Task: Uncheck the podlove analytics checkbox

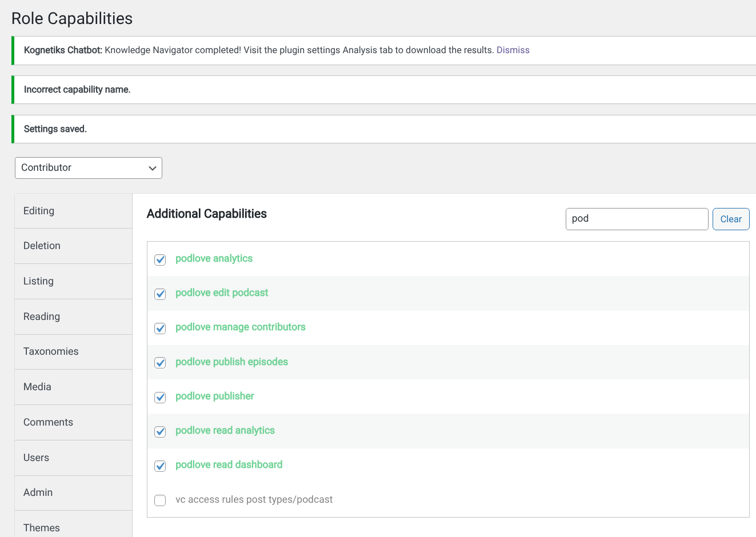Action: [x=160, y=259]
